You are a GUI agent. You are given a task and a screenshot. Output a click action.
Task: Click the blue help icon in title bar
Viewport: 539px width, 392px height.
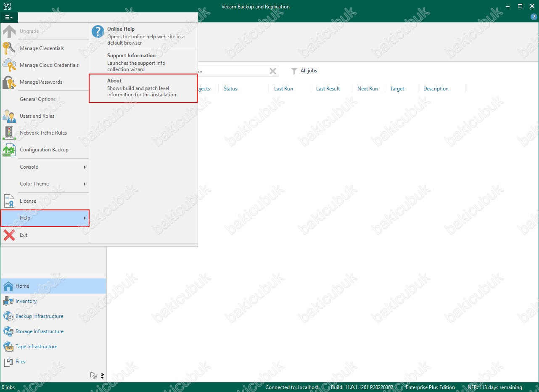[534, 17]
